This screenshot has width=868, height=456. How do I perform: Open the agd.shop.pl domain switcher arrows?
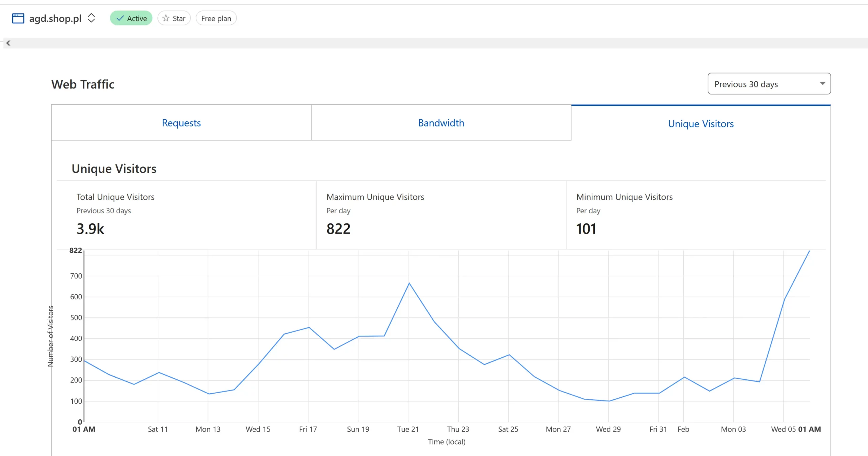tap(91, 18)
